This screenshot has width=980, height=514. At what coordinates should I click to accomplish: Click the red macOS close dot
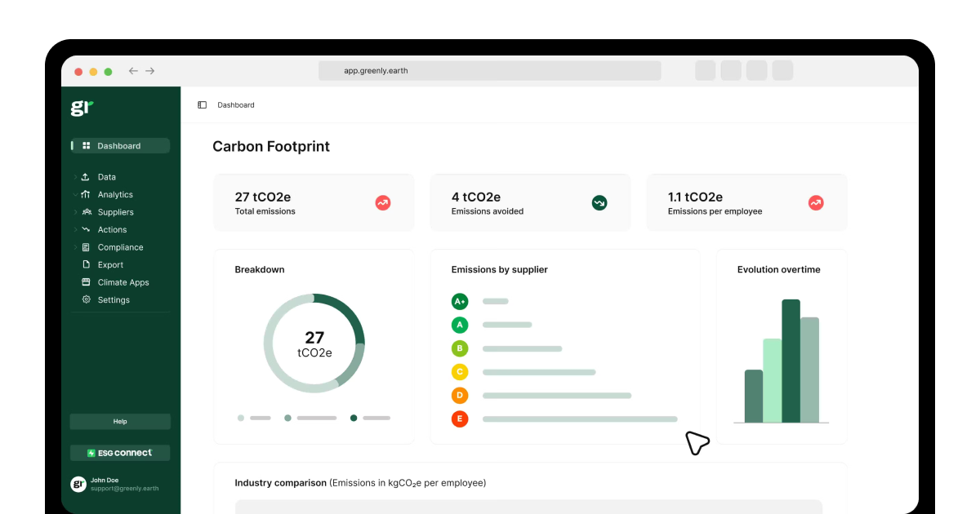(78, 72)
